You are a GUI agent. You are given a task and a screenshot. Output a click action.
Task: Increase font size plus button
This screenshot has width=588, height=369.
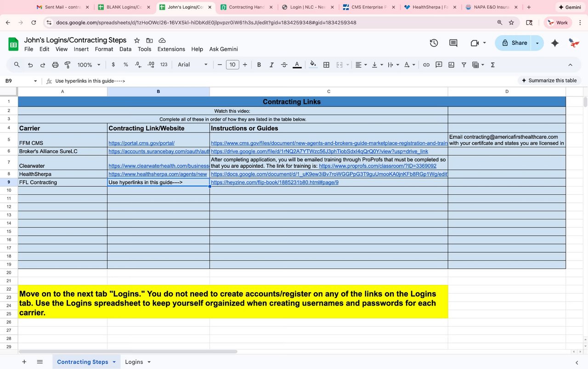(x=245, y=65)
